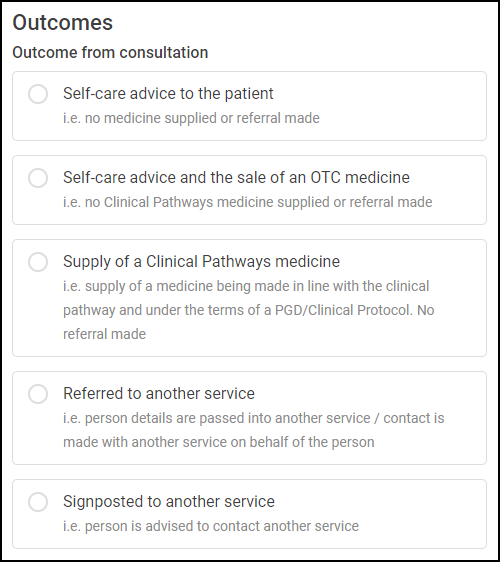Tick the 'Supply of a Clinical Pathways medicine' radio
Viewport: 500px width, 562px height.
pos(38,262)
